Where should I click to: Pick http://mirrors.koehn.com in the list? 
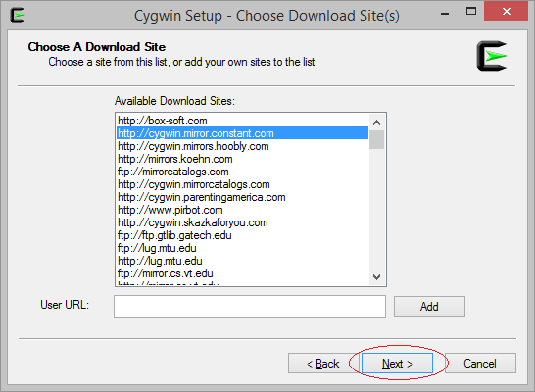coord(242,159)
